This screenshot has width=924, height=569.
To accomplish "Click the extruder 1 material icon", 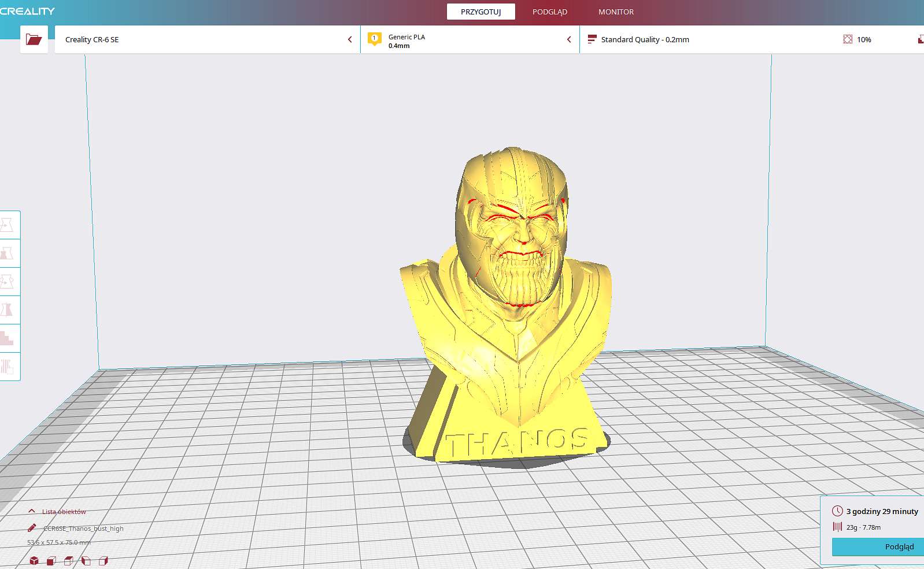I will click(375, 39).
